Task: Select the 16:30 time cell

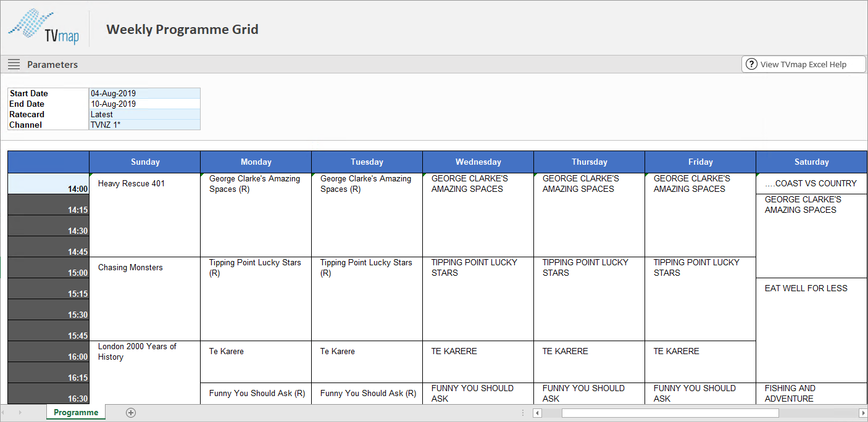Action: [48, 394]
